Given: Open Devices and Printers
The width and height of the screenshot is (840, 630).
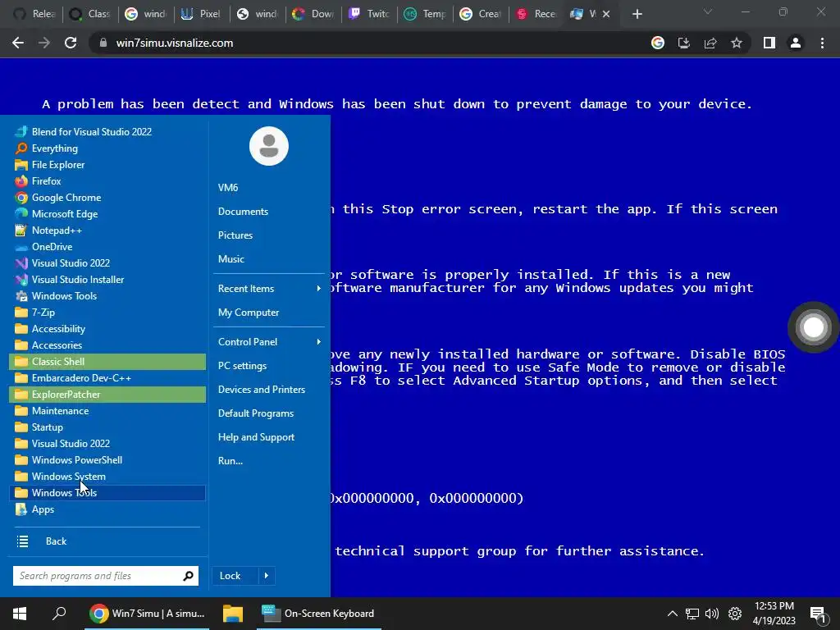Looking at the screenshot, I should click(268, 390).
